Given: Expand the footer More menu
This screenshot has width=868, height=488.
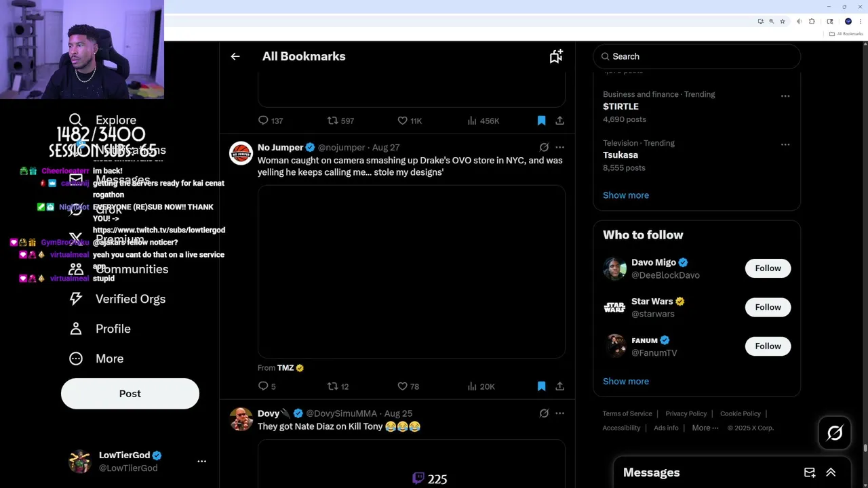Looking at the screenshot, I should [705, 428].
